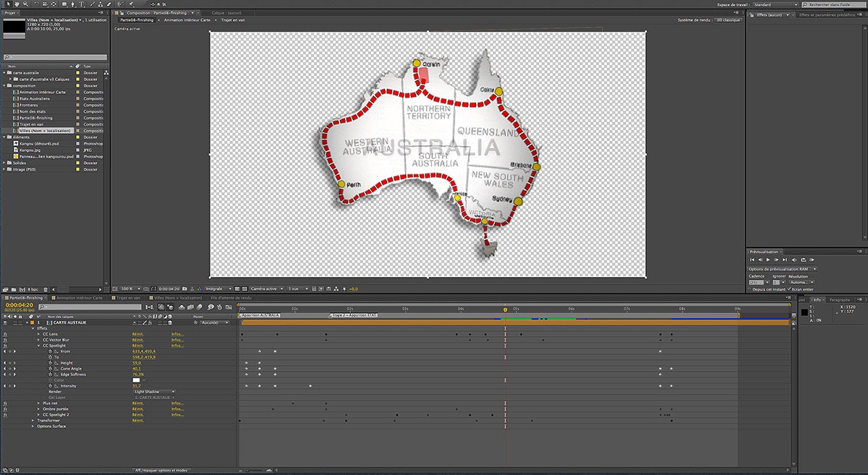
Task: Click Réinit. for Transformer group
Action: [137, 420]
